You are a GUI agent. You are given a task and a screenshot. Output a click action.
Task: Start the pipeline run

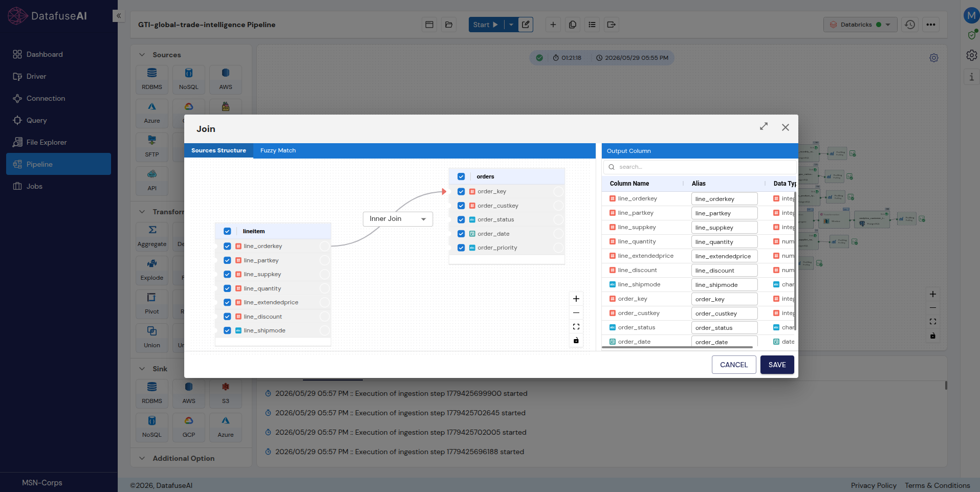click(486, 25)
